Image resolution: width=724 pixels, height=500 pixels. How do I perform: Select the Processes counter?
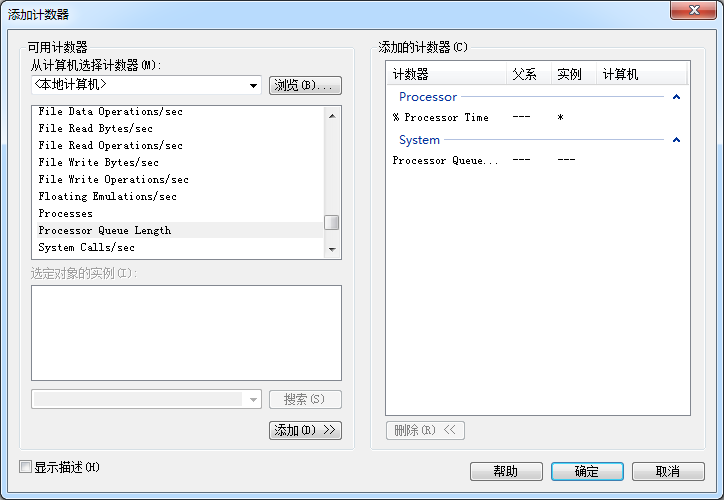(x=66, y=213)
